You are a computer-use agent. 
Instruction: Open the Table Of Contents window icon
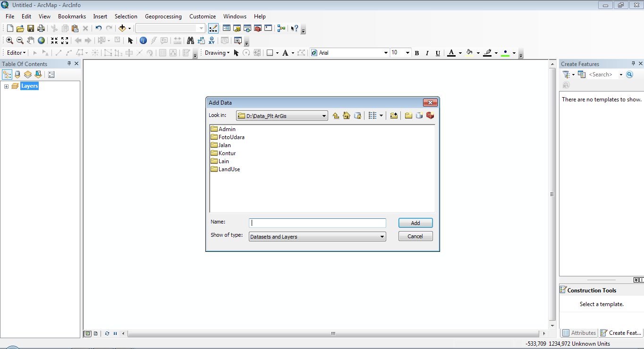(x=226, y=28)
